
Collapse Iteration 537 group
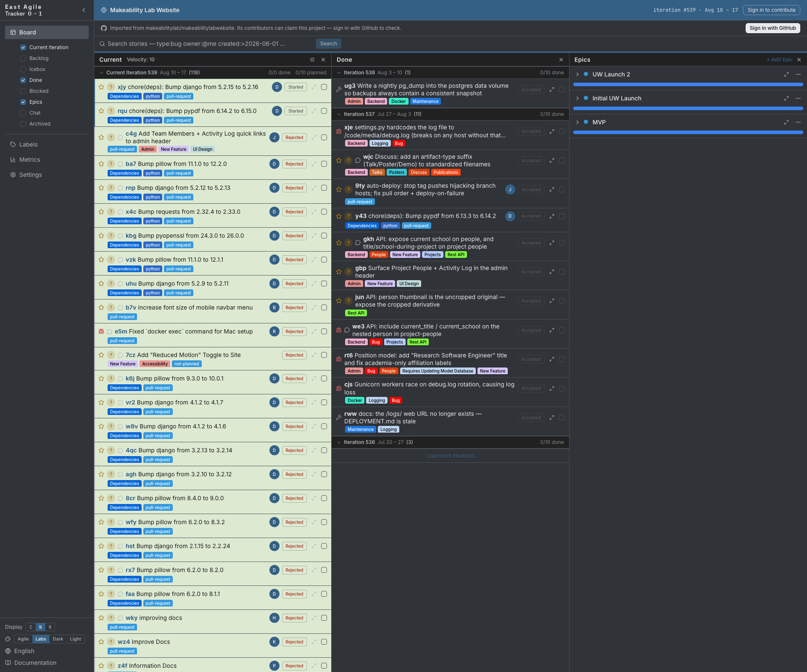click(339, 114)
